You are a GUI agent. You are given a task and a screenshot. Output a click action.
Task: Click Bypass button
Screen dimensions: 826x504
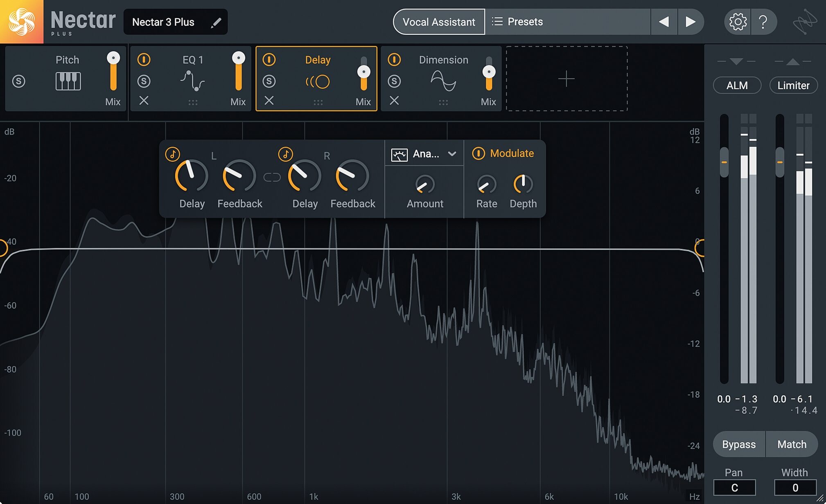pos(739,444)
